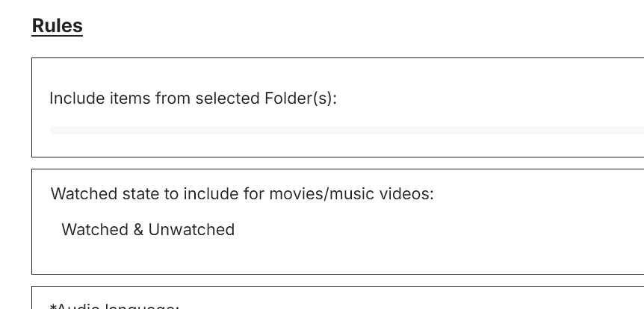Open the Watched & Unwatched dropdown

click(x=148, y=230)
